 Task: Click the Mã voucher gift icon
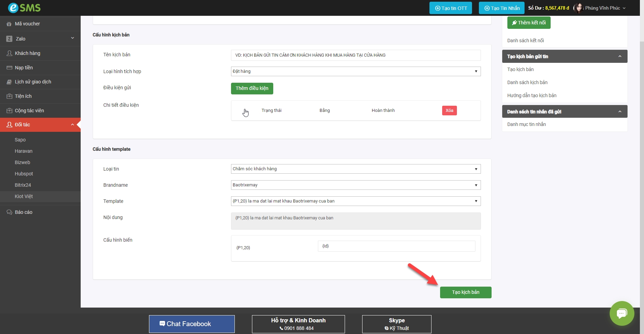9,24
